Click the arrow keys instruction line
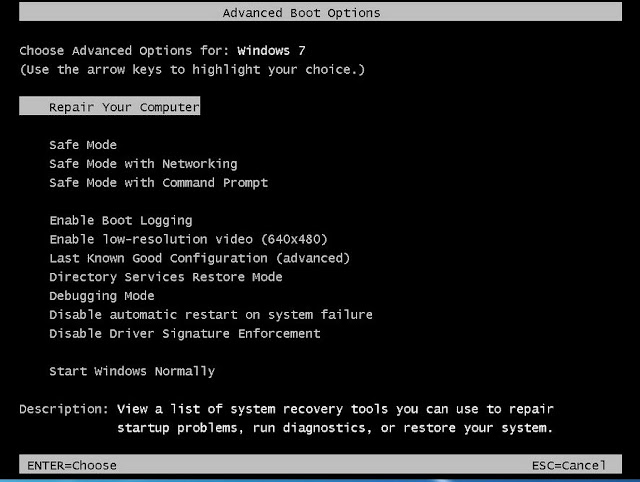 (x=192, y=70)
